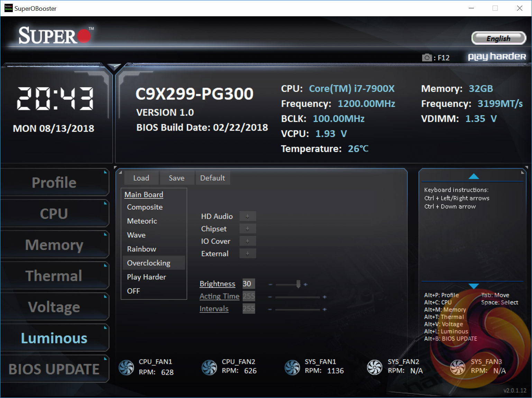The height and width of the screenshot is (398, 532).
Task: Toggle the HD Audio lighting zone
Action: (248, 216)
